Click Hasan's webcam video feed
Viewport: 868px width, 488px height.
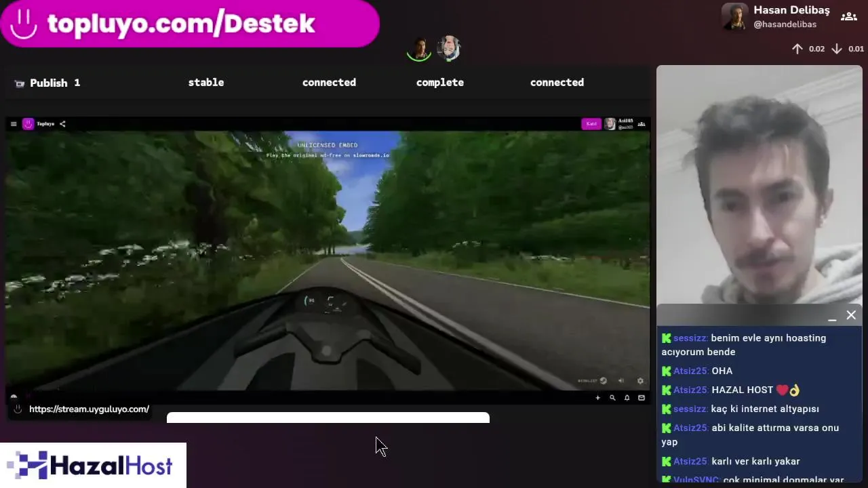pos(759,184)
